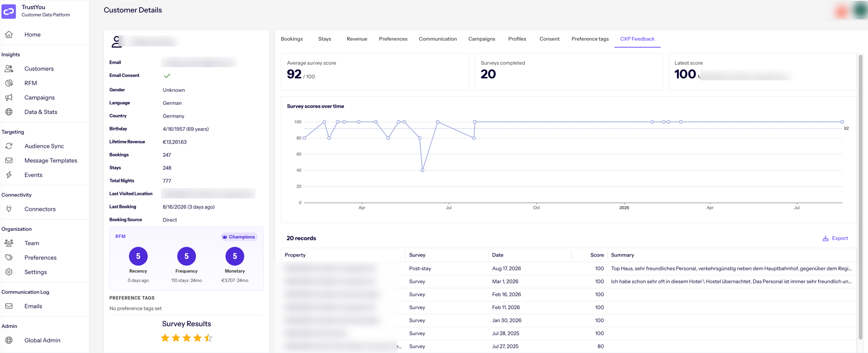Export the survey records

[x=835, y=238]
